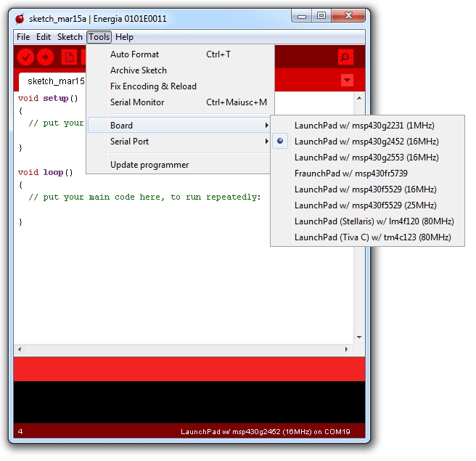Select LaunchPad w/ msp430f5529 (16MHz) board
This screenshot has width=476, height=461.
click(x=368, y=189)
